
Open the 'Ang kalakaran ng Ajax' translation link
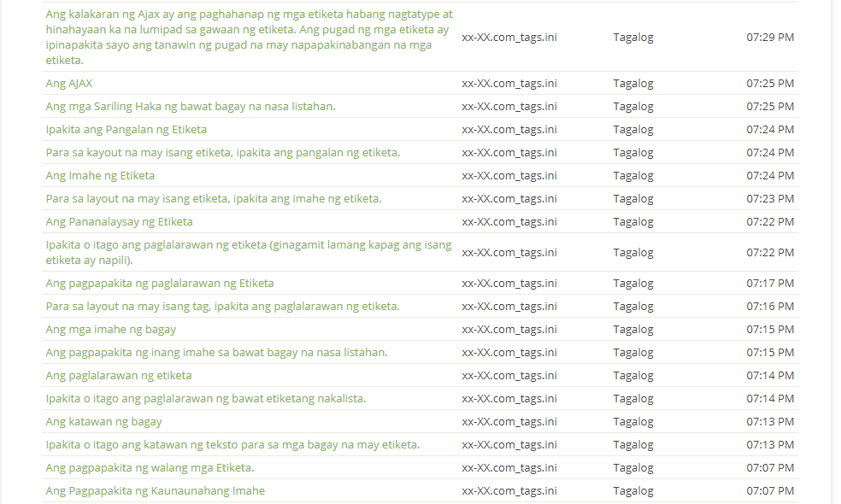point(250,37)
